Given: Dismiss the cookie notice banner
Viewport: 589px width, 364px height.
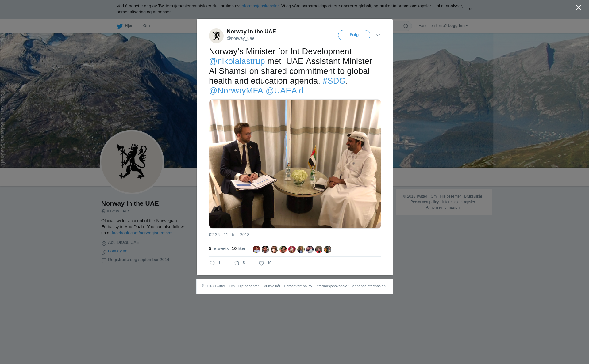Looking at the screenshot, I should click(x=470, y=9).
